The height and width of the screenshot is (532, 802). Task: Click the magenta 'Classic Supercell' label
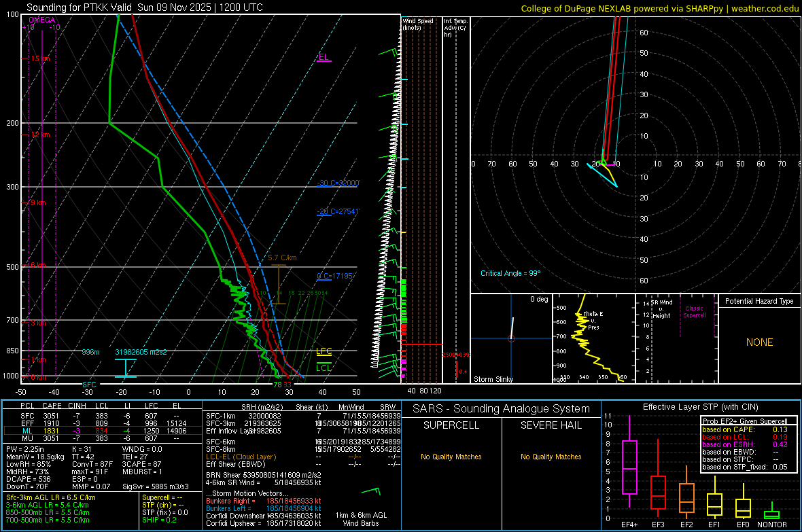(694, 312)
